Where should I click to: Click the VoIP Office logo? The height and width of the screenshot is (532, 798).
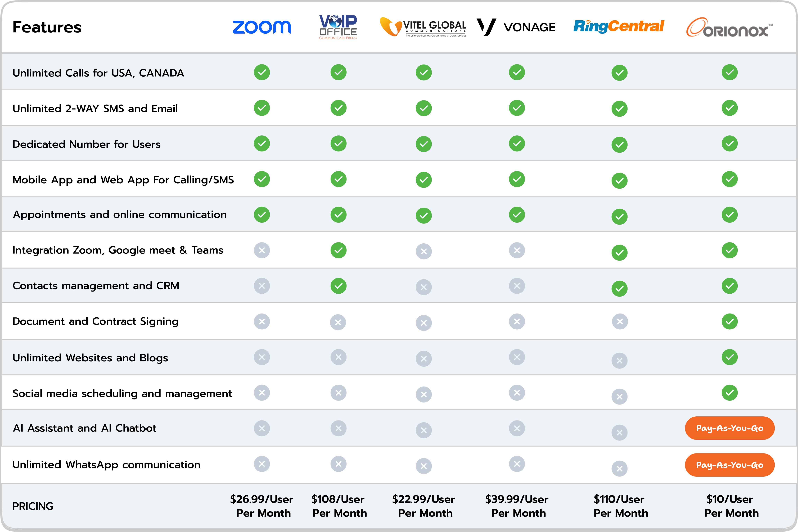point(338,27)
